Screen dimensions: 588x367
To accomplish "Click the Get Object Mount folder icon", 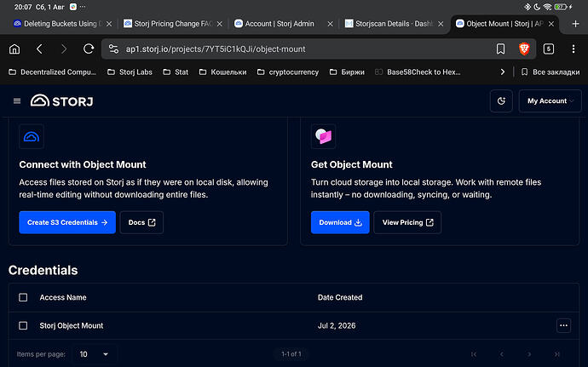I will click(x=323, y=137).
